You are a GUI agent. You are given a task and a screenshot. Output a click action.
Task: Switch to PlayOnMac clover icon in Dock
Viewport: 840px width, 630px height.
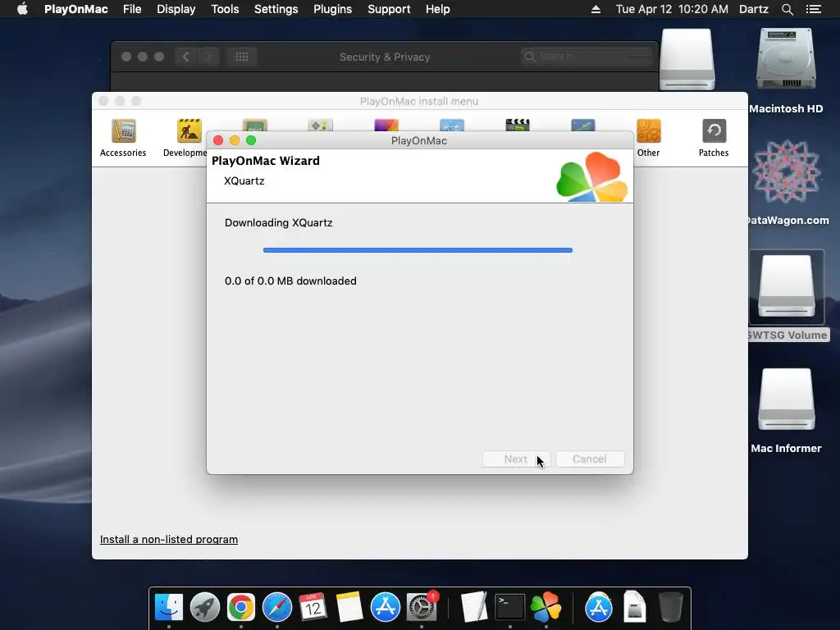tap(546, 608)
